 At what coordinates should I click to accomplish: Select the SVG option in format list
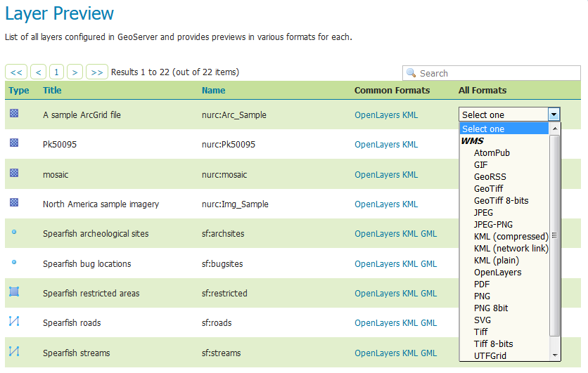[482, 320]
